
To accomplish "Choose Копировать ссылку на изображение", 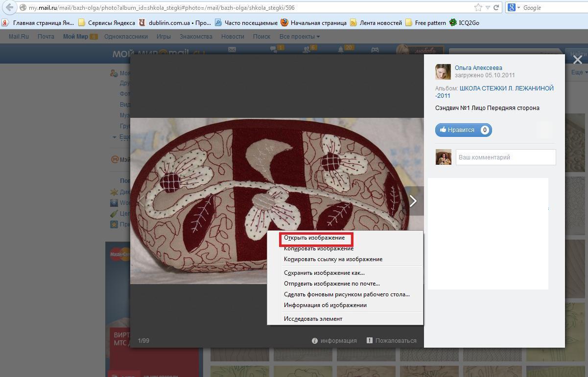I will tap(333, 259).
